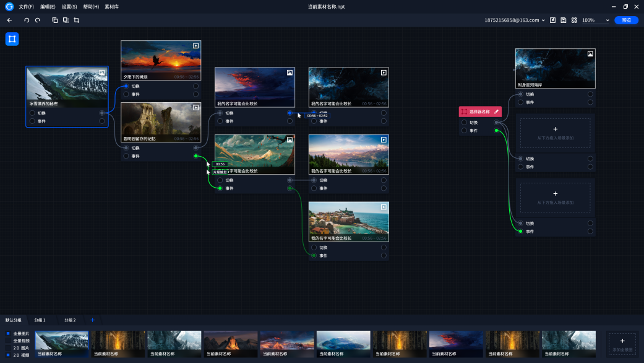This screenshot has height=363, width=644.
Task: Click the 预览 preview button
Action: [x=626, y=20]
